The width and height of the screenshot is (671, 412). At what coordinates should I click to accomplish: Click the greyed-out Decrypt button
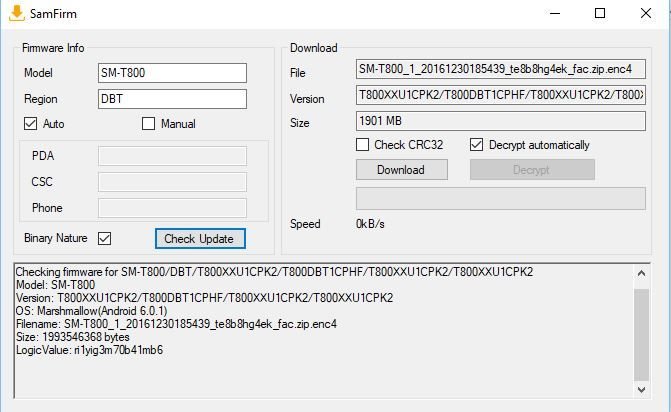pos(532,170)
